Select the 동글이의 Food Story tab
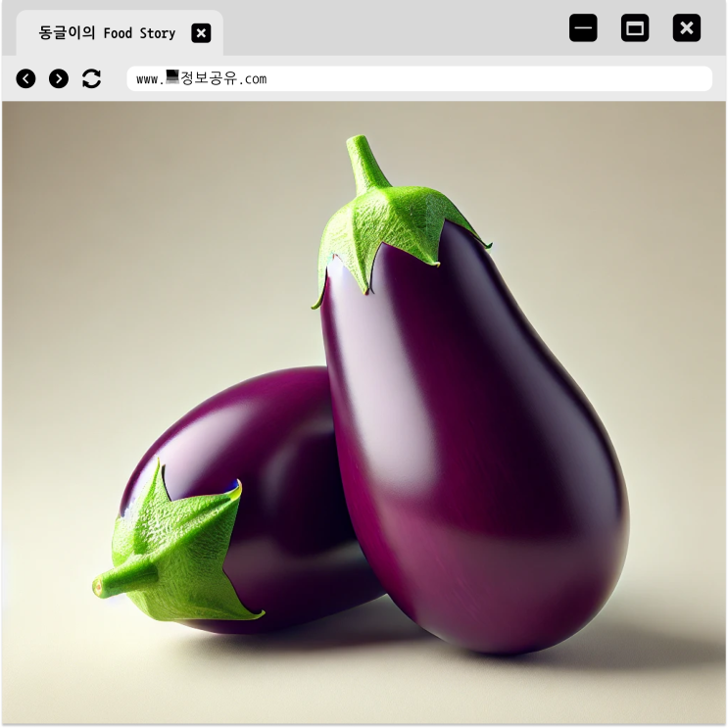 (x=120, y=33)
